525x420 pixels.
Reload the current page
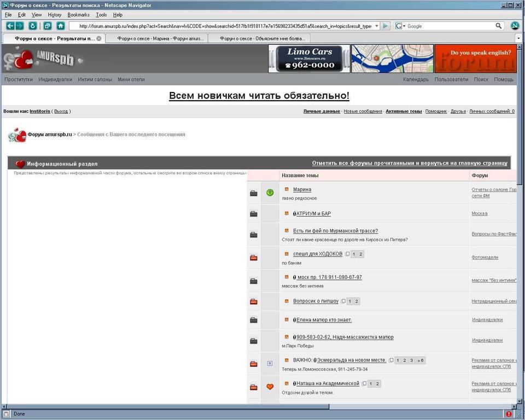33,26
